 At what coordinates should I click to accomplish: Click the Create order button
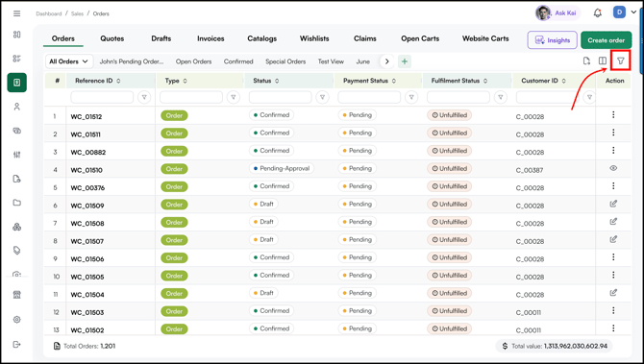(606, 40)
